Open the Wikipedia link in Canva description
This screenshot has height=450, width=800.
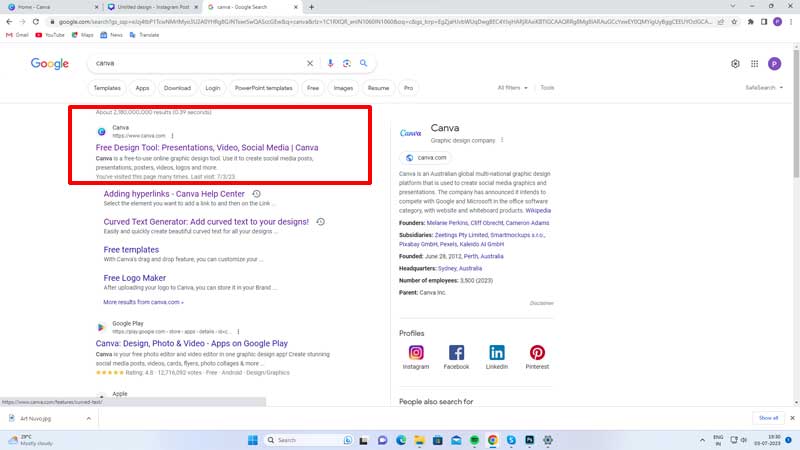click(538, 211)
